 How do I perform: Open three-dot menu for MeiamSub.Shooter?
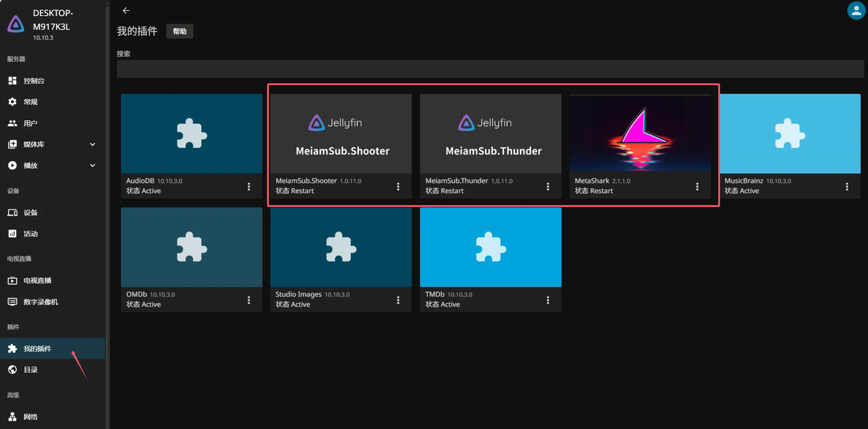coord(398,186)
